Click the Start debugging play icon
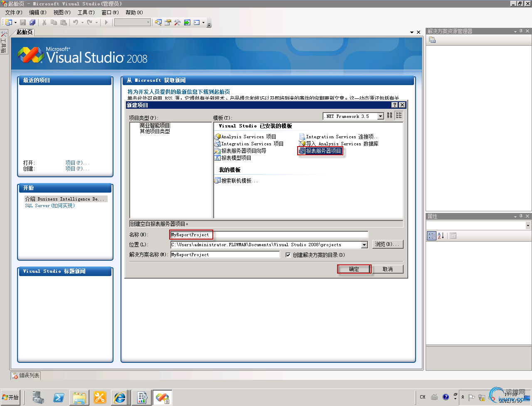The image size is (532, 406). pyautogui.click(x=106, y=22)
